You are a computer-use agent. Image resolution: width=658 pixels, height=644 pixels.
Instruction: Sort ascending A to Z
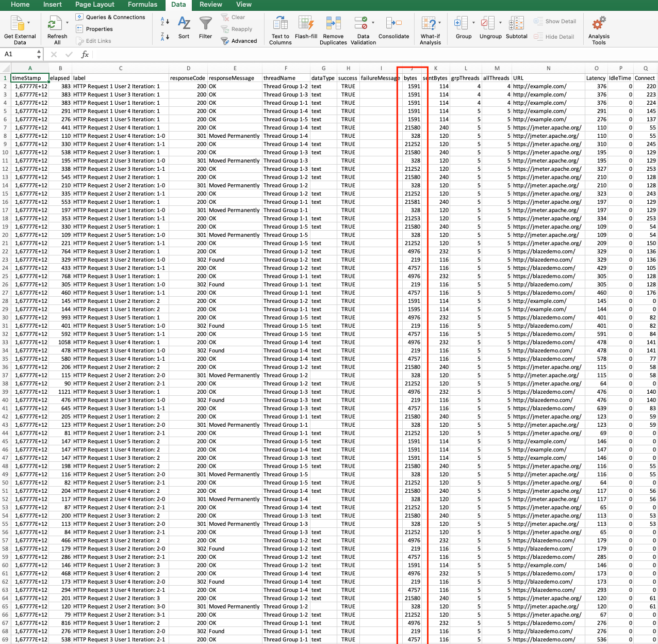click(x=165, y=21)
